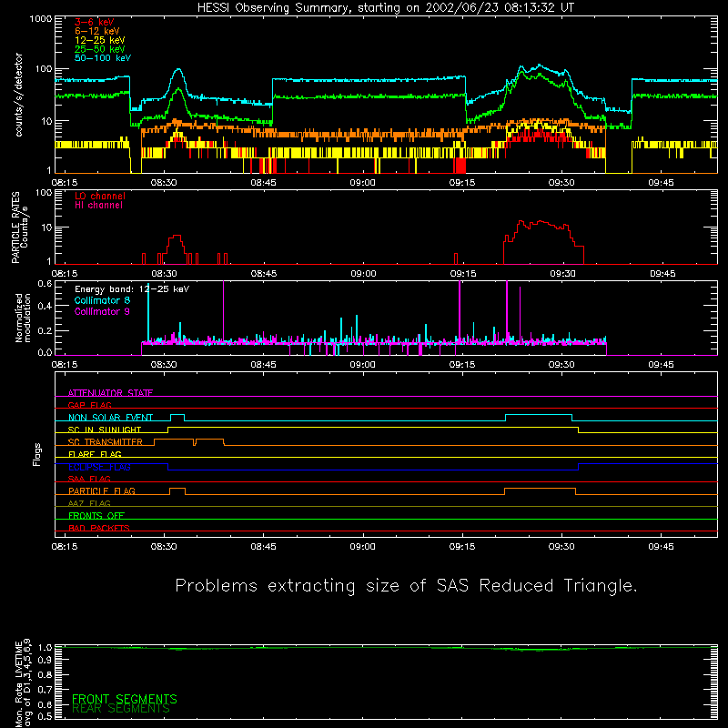Click the cyan 50-100 keV peak near 08:32
Screen dimensions: 728x728
tap(178, 71)
